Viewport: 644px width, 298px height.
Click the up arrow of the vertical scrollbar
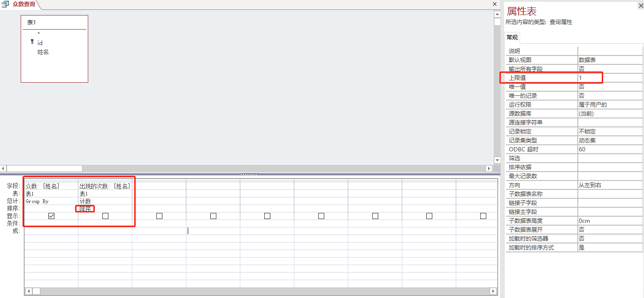click(497, 15)
